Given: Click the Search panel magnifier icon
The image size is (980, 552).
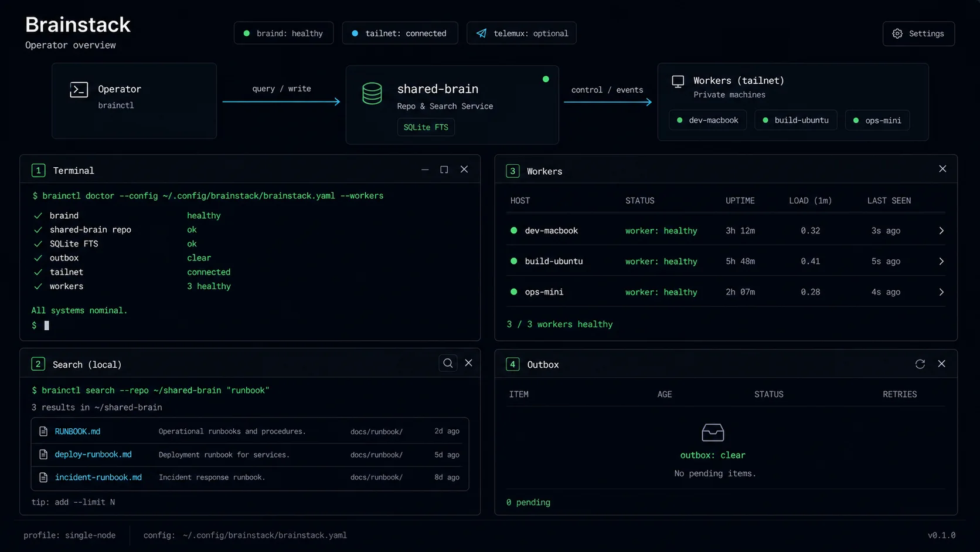Looking at the screenshot, I should pyautogui.click(x=448, y=363).
